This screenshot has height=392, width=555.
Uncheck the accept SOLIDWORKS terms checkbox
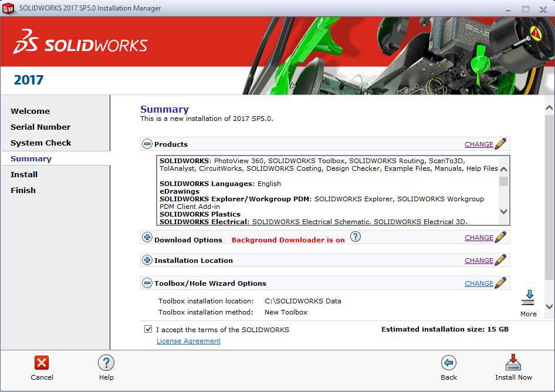148,329
